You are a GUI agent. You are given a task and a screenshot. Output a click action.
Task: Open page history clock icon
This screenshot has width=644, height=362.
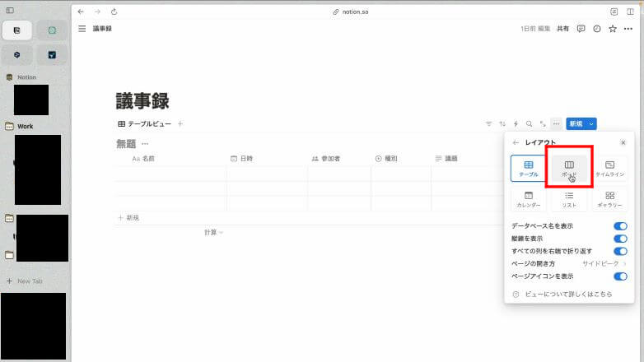click(x=597, y=28)
